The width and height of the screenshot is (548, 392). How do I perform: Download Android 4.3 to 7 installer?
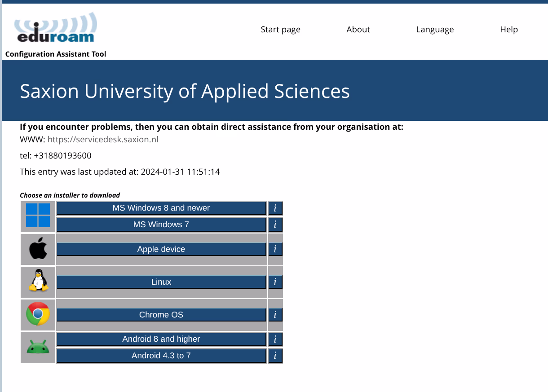tap(161, 356)
